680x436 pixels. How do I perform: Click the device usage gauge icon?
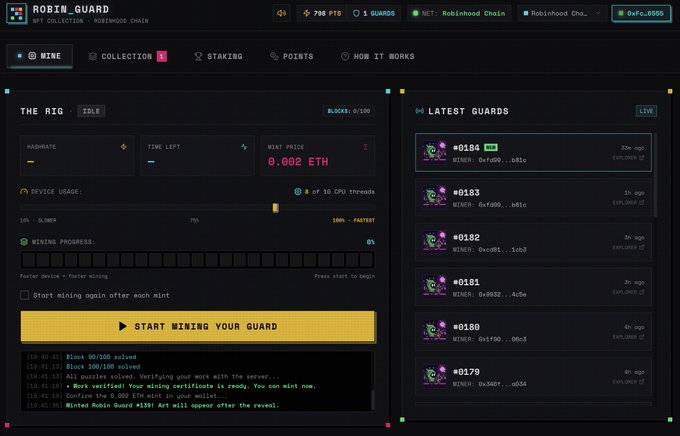click(x=24, y=192)
